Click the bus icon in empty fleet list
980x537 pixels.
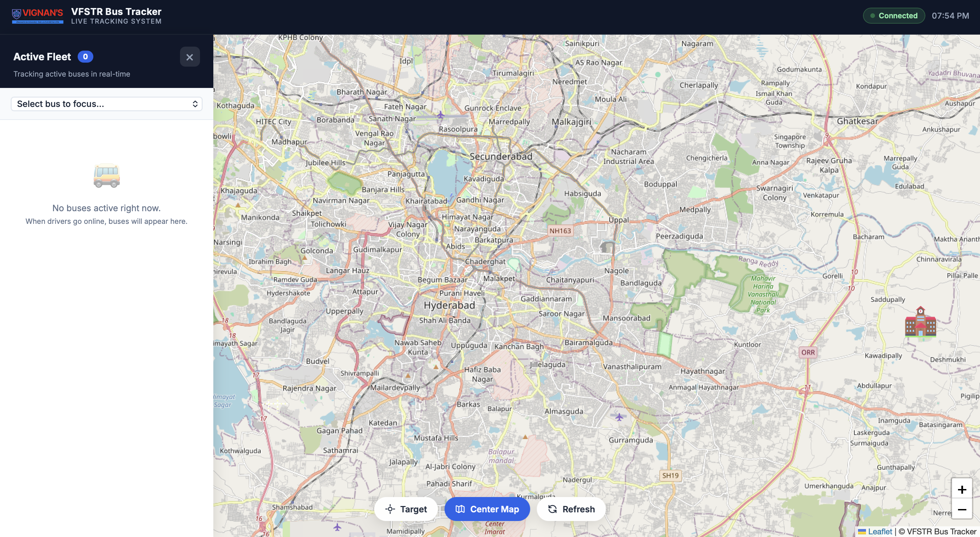tap(107, 176)
